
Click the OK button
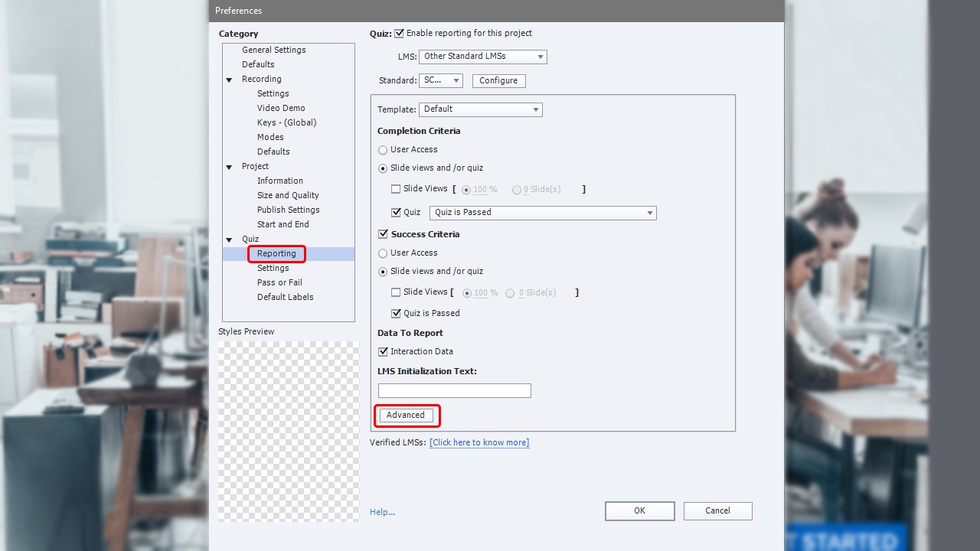(x=640, y=511)
